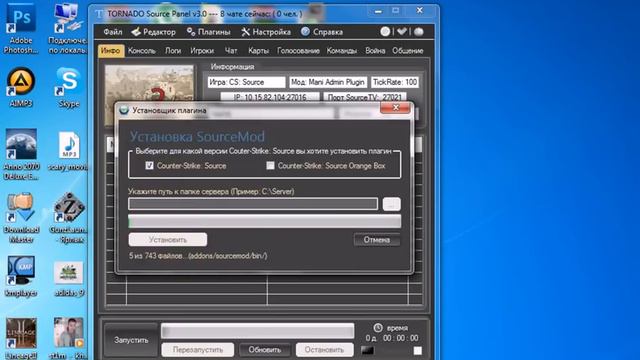
Task: Switch to the Игроки tab
Action: tap(202, 51)
